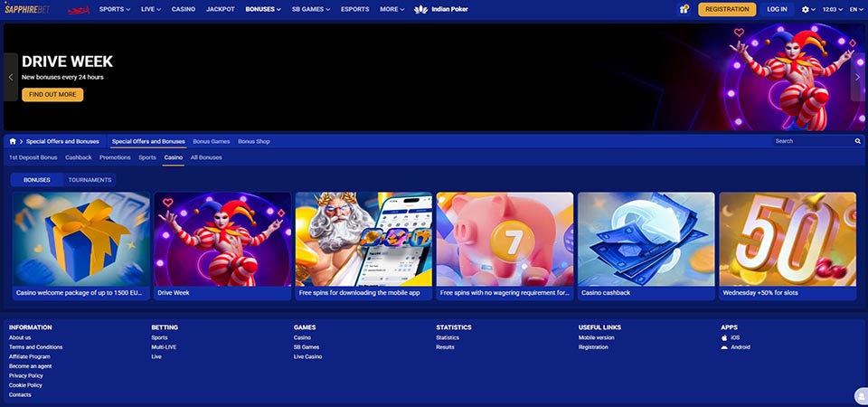Select the Sports bonus filter

tap(147, 157)
